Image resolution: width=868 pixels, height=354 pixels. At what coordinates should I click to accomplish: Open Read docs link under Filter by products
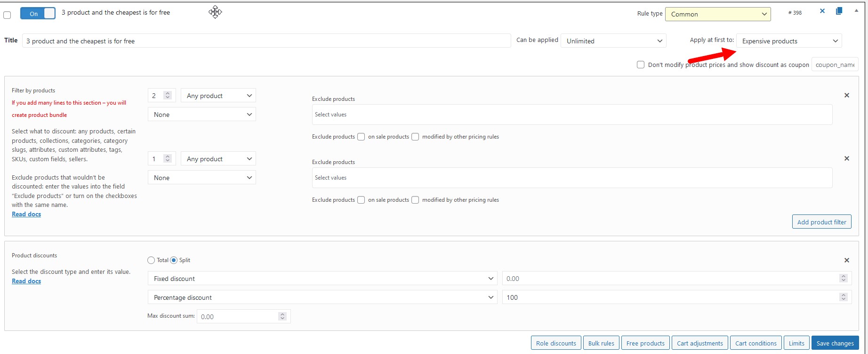tap(26, 214)
